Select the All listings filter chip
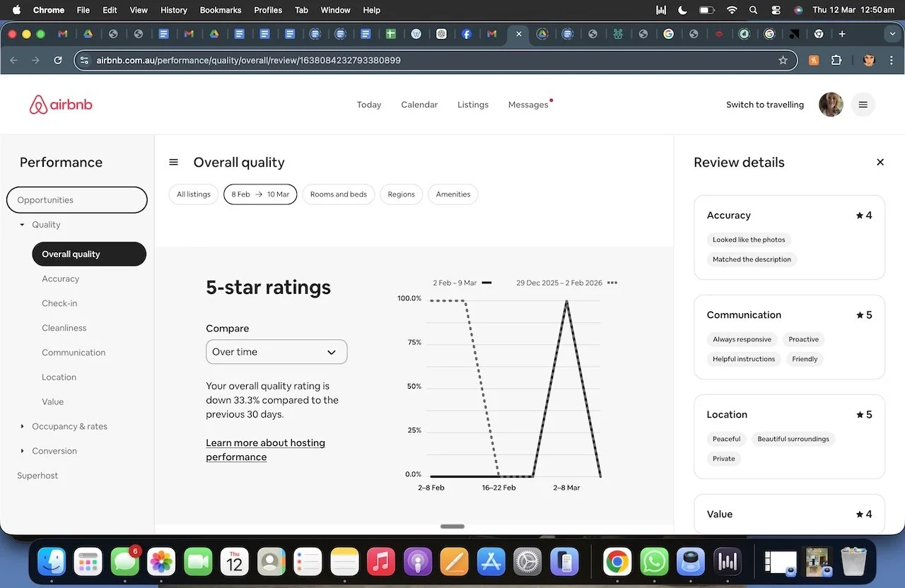The image size is (905, 588). (193, 194)
